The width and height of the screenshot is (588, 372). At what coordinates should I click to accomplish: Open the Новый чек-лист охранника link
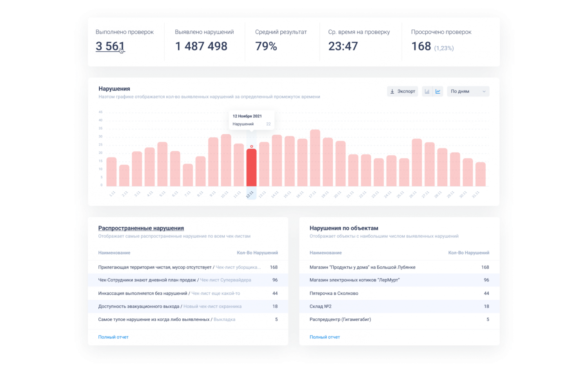(x=212, y=307)
